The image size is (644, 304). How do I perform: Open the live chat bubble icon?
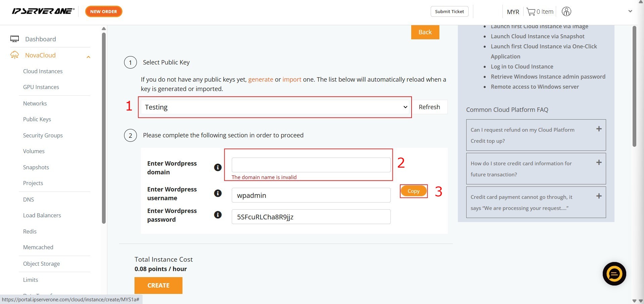pos(614,274)
